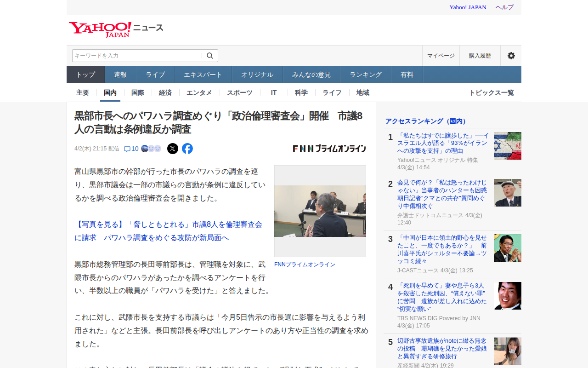Viewport: 588px width, 368px height.
Task: Select the みんなの意見 navigation tab
Action: (311, 75)
